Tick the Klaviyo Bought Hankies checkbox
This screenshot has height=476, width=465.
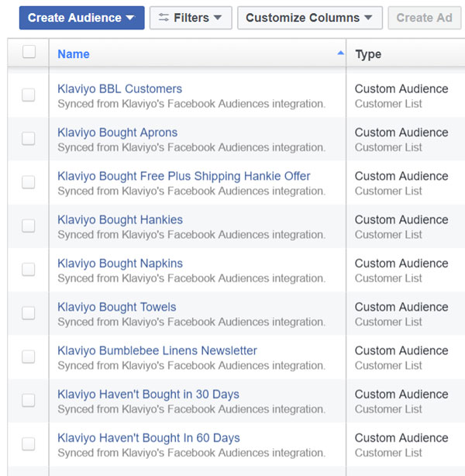click(28, 226)
